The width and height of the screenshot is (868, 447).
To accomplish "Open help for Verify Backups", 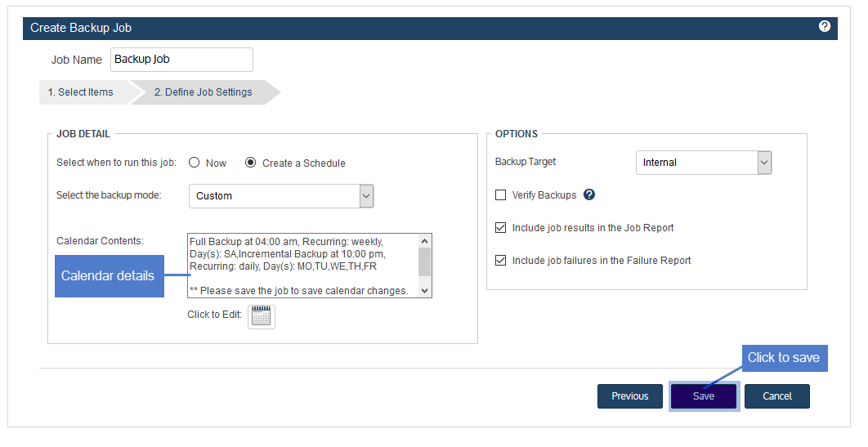I will click(589, 194).
